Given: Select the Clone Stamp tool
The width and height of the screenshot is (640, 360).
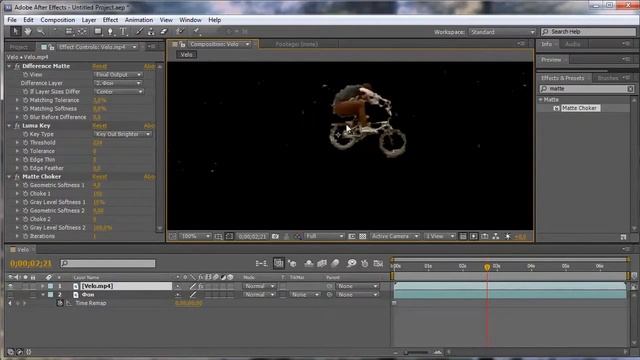Looking at the screenshot, I should [x=151, y=31].
